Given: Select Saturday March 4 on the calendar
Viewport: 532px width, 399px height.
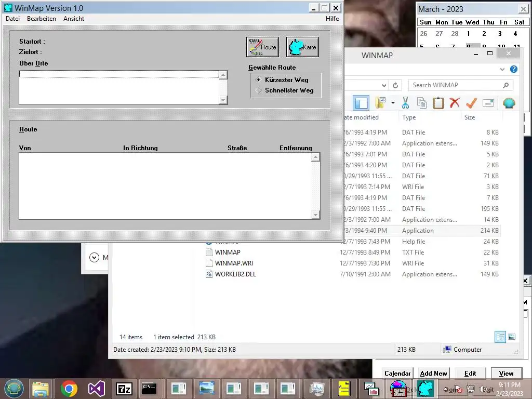Looking at the screenshot, I should 515,34.
